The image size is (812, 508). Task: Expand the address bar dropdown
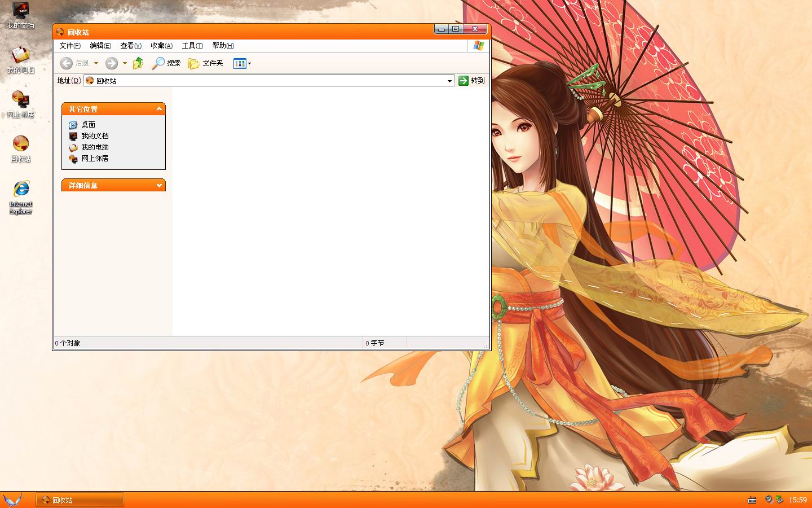[x=449, y=81]
